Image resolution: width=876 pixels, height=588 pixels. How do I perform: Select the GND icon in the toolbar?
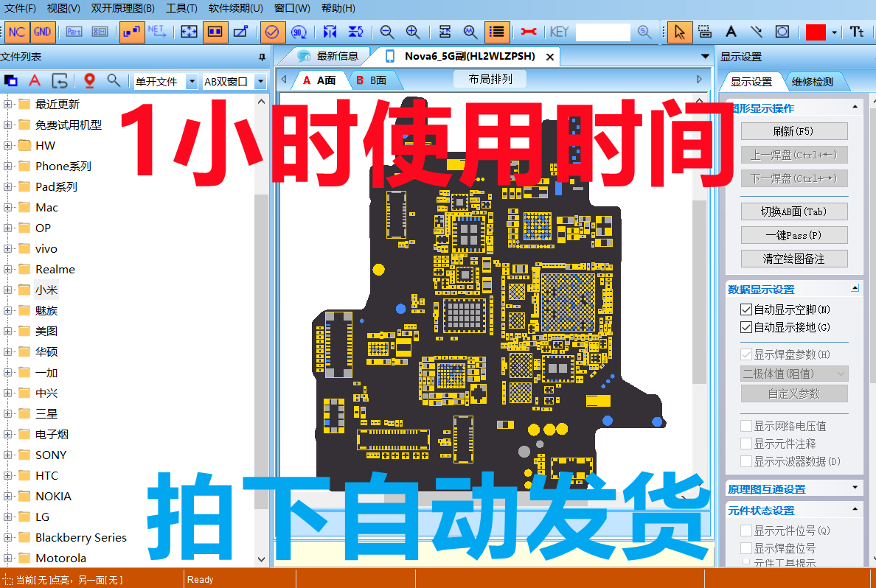coord(42,32)
